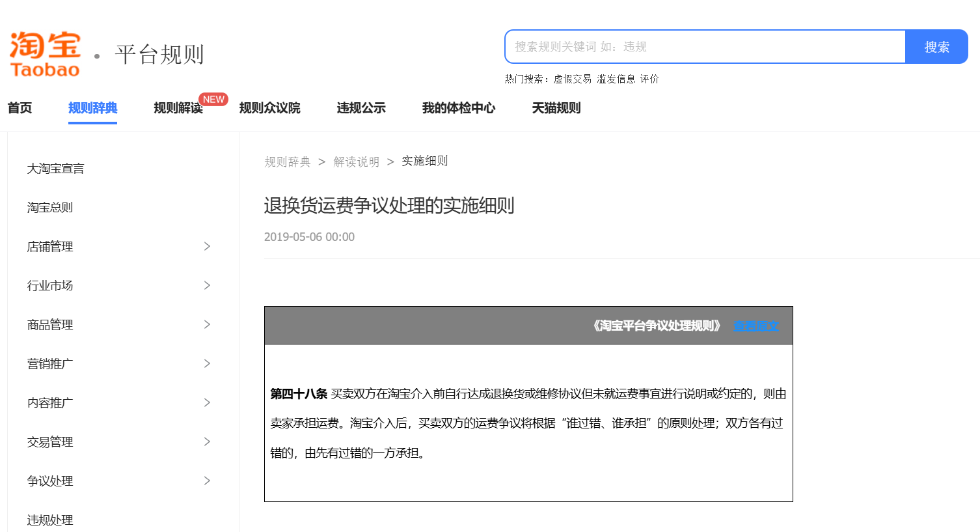
Task: Select 交易管理 sidebar item
Action: click(x=50, y=442)
